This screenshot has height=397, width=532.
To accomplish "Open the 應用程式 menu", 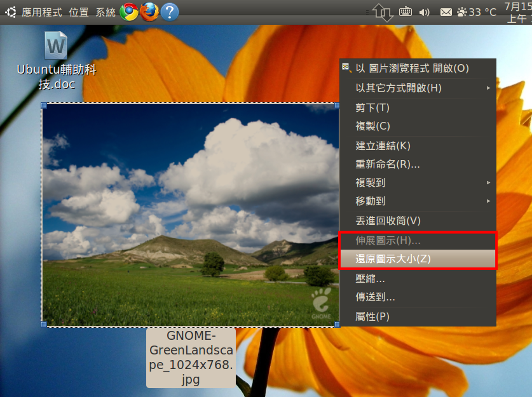I will [x=42, y=13].
